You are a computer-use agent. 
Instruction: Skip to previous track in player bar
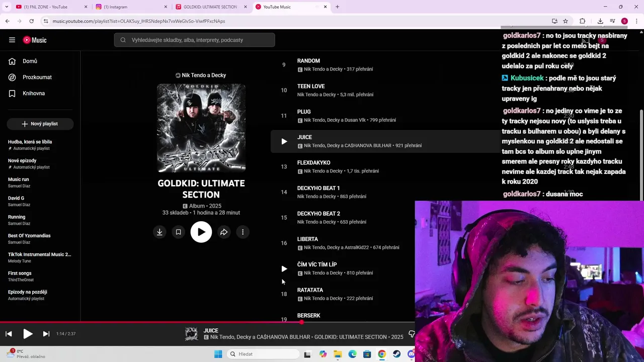coord(9,333)
